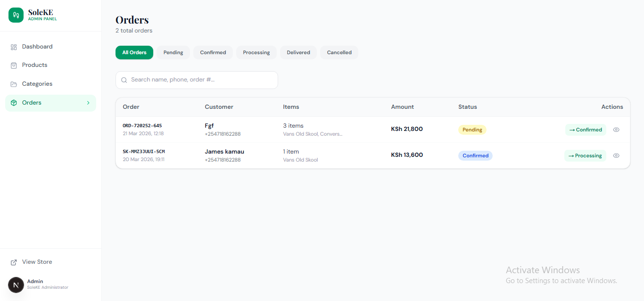Filter orders by Delivered
The image size is (644, 301).
298,52
